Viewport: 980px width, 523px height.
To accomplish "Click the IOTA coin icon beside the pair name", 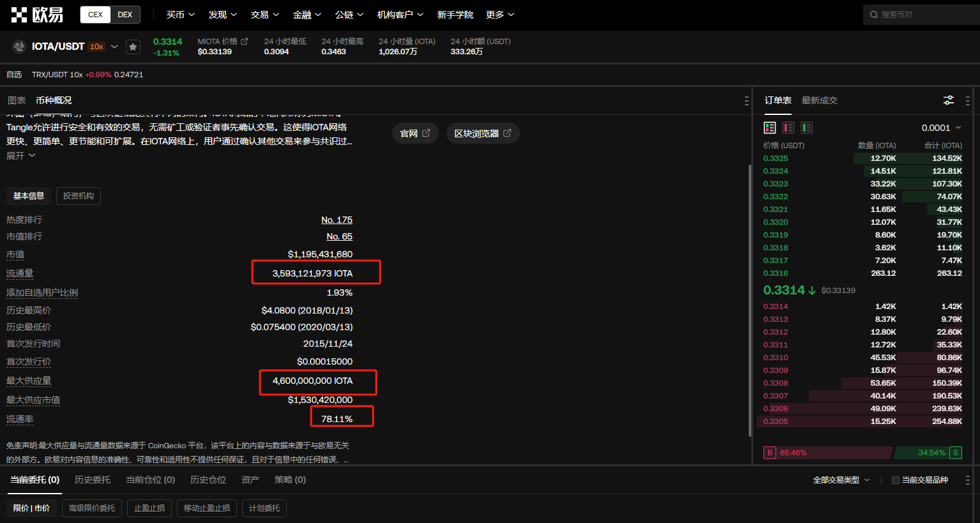I will [x=19, y=47].
